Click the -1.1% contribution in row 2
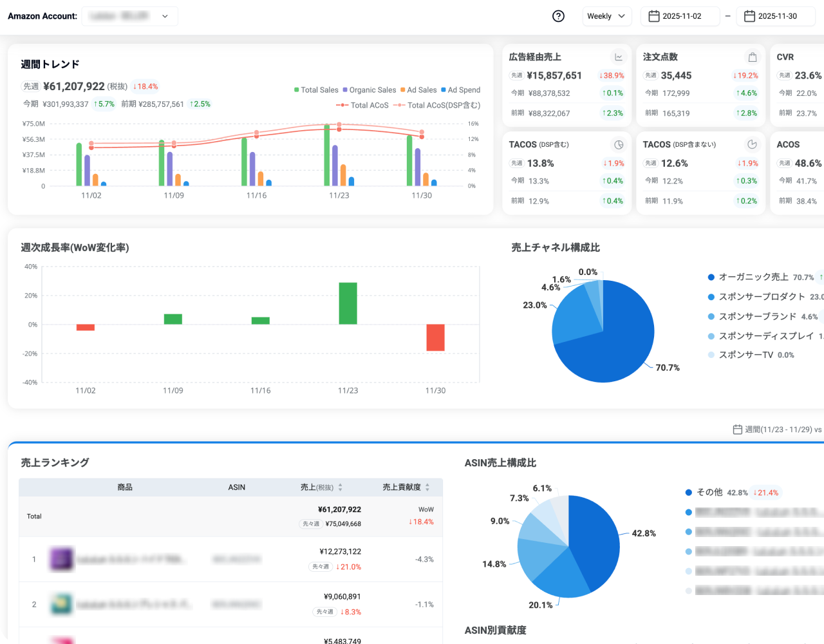 click(x=424, y=605)
